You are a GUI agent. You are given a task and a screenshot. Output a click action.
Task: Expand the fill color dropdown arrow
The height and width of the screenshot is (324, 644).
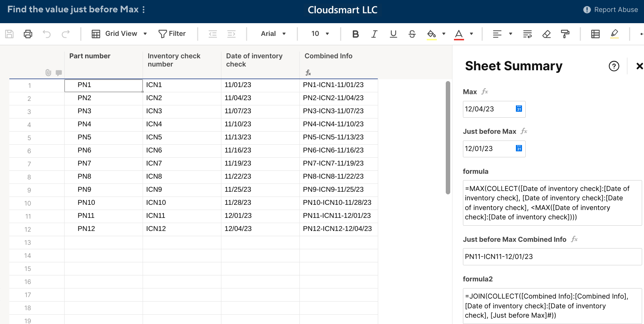(x=444, y=34)
